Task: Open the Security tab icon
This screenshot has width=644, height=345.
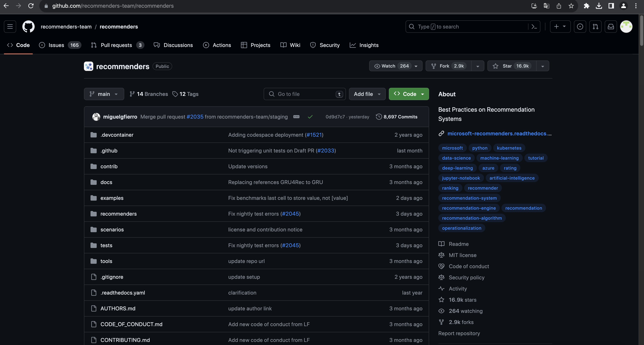Action: [x=314, y=45]
